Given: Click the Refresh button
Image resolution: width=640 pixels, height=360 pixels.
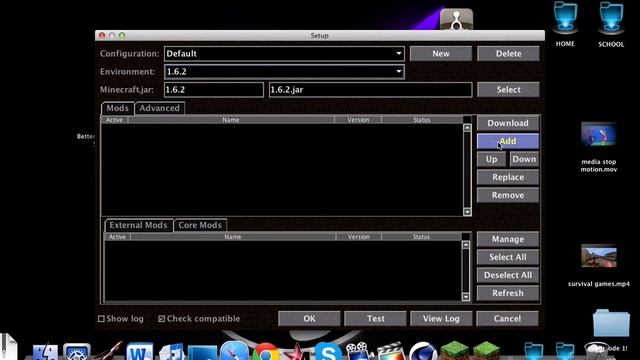Looking at the screenshot, I should (508, 293).
